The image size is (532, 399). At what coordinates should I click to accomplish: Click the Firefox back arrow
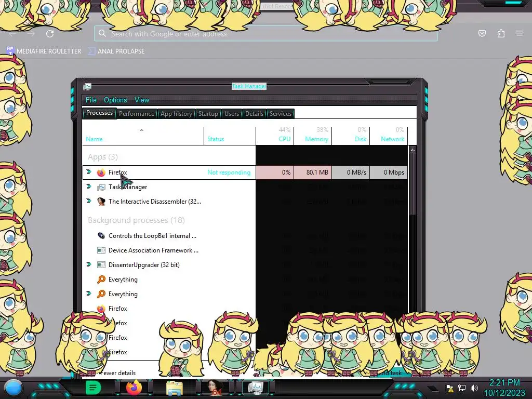[12, 34]
